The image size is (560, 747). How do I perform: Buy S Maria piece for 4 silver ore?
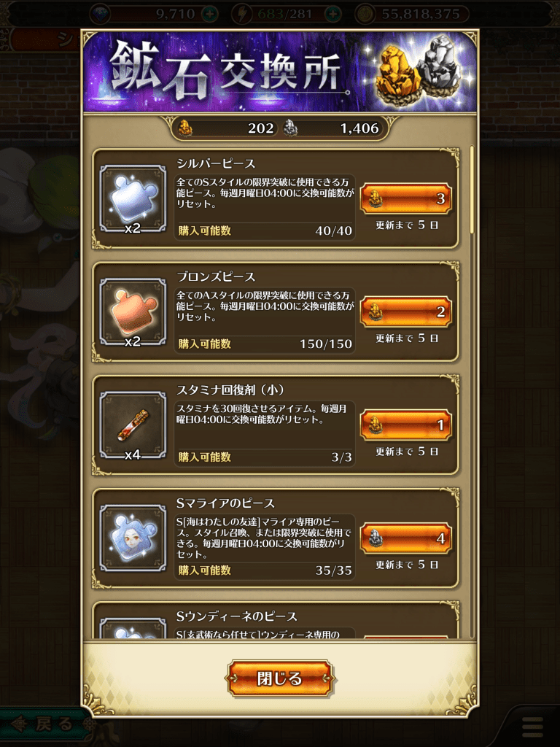click(x=405, y=538)
